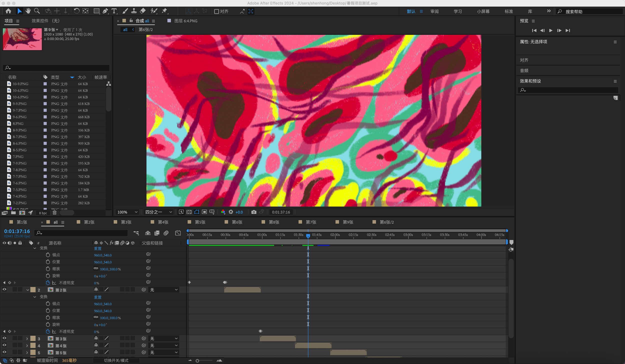Click 重置 for layer 第2张 transform
This screenshot has width=625, height=364.
click(97, 297)
